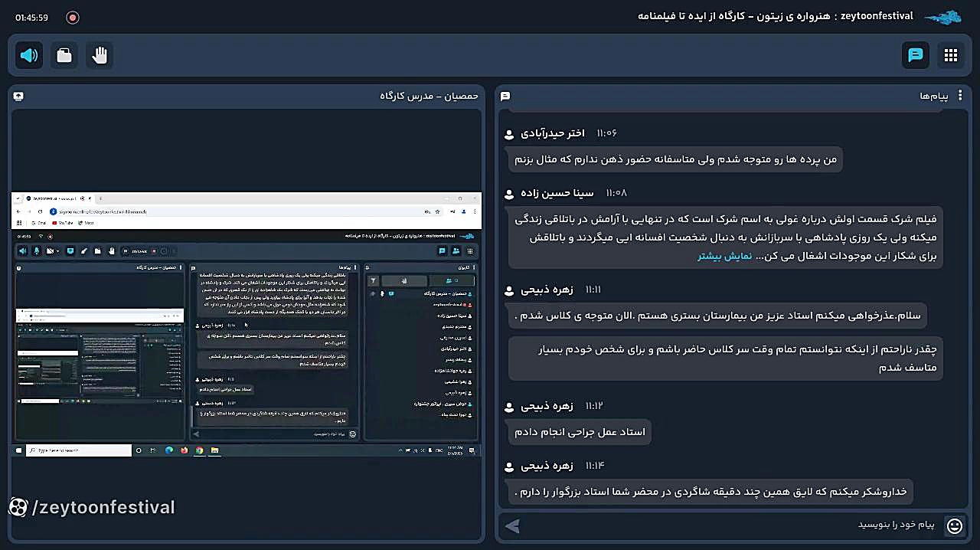Click the message 'استاد عمل جراحی انجام دادم'

[580, 432]
